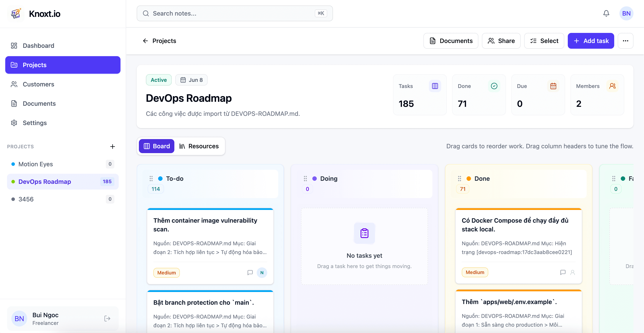Click the Active status badge
Image resolution: width=644 pixels, height=333 pixels.
click(x=159, y=80)
